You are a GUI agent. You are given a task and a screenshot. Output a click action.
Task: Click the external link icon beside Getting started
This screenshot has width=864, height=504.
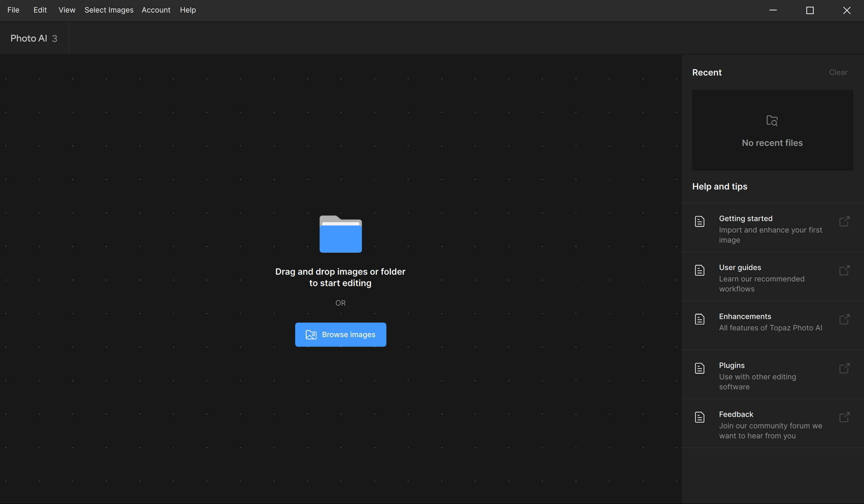(844, 221)
